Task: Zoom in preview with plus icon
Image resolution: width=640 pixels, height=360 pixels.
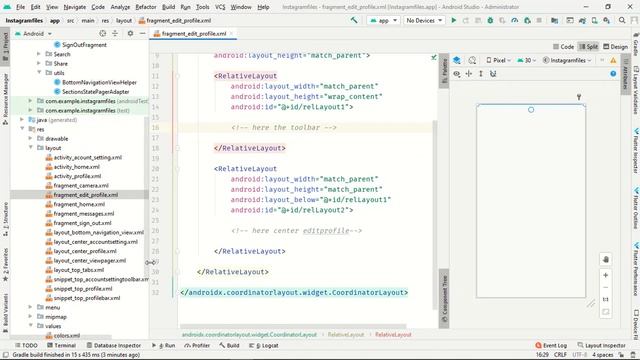Action: [x=606, y=275]
